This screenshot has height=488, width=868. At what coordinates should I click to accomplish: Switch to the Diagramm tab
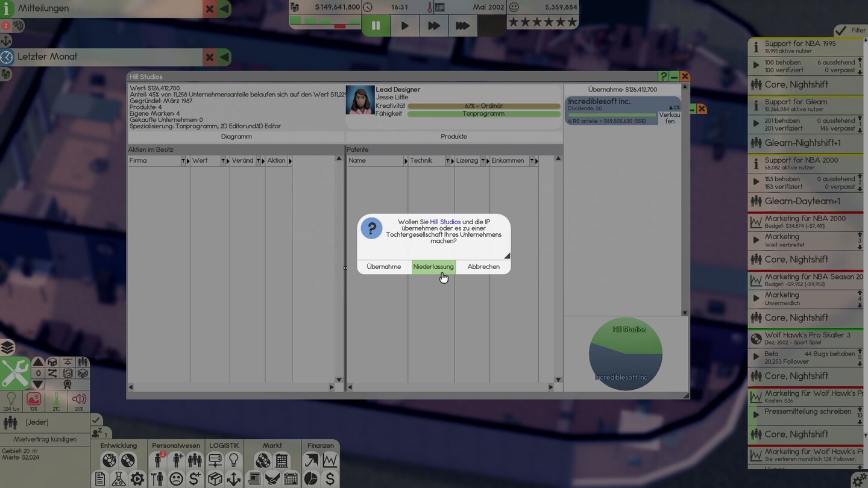coord(236,137)
